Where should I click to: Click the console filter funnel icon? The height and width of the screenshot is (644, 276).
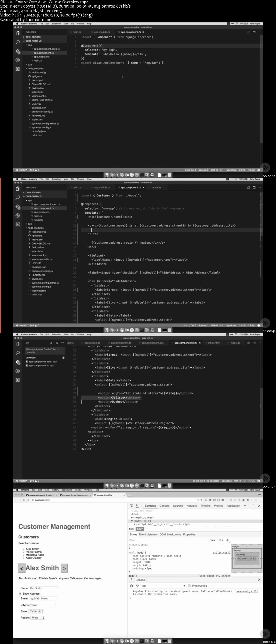click(137, 586)
